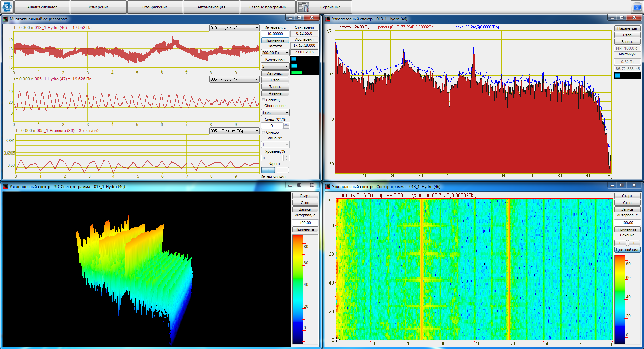Click the Смещ. "0",% value field
This screenshot has height=349, width=644.
pyautogui.click(x=272, y=126)
